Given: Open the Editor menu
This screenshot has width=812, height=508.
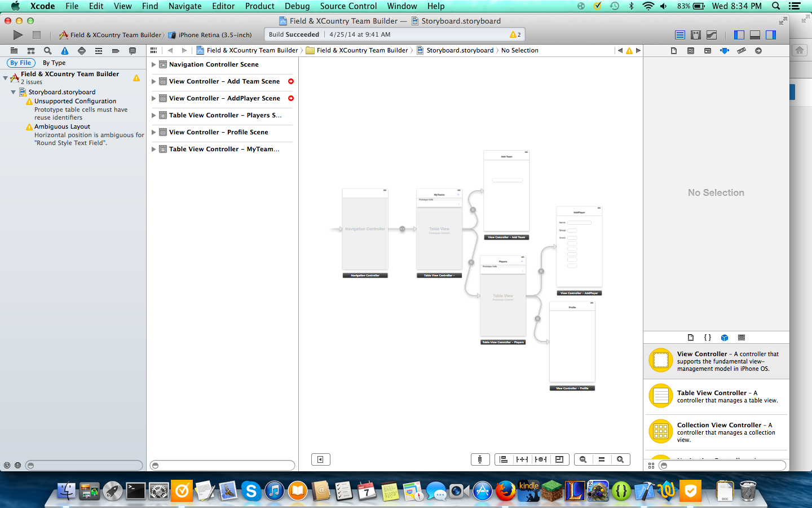Looking at the screenshot, I should (223, 6).
